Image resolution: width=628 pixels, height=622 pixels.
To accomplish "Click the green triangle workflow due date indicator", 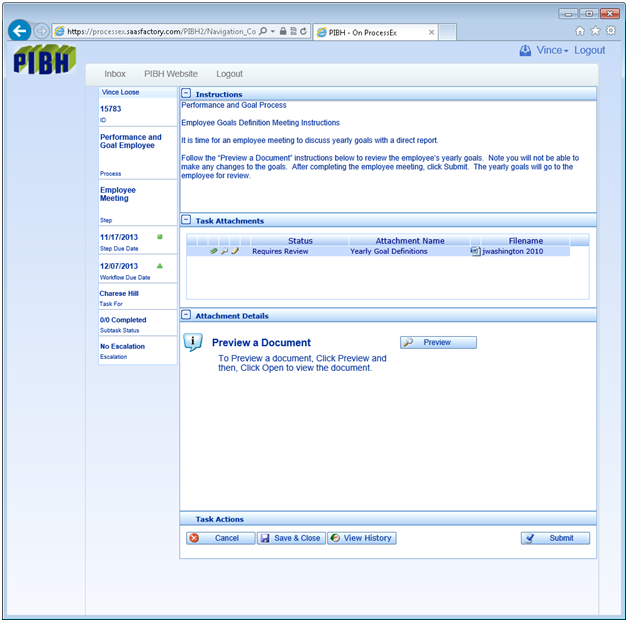I will 160,266.
